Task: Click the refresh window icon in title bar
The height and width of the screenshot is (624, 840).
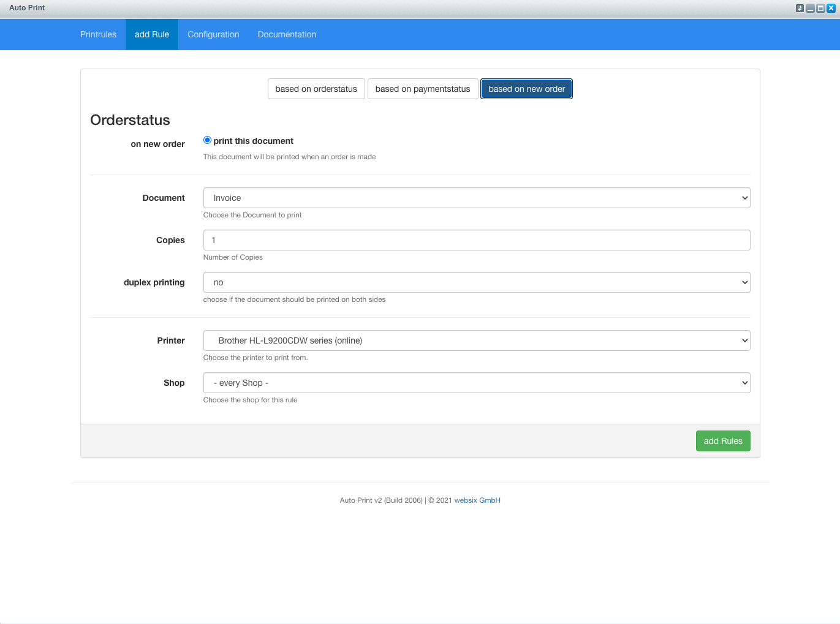Action: (x=800, y=8)
